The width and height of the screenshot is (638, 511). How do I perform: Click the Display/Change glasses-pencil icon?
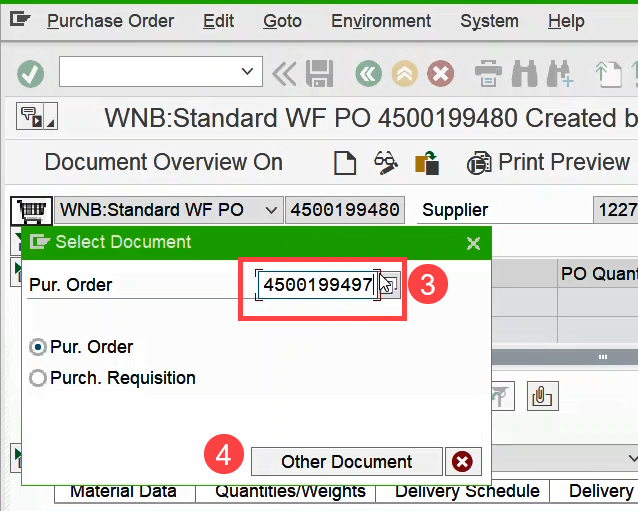tap(386, 163)
